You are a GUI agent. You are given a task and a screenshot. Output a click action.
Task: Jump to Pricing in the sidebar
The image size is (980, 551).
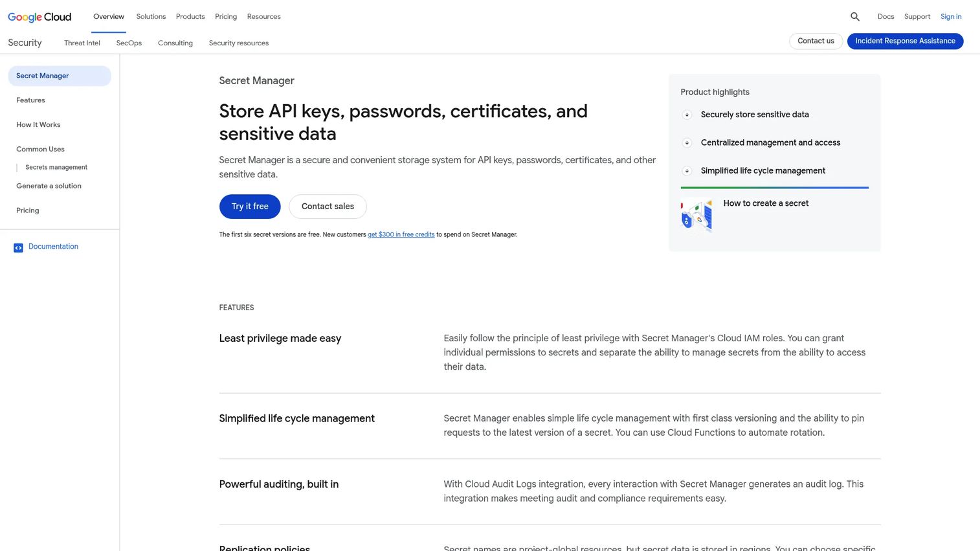coord(27,210)
